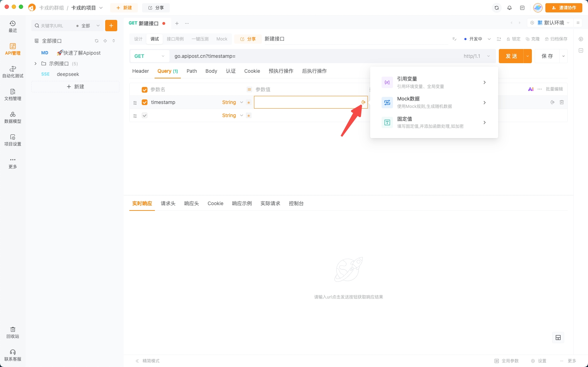Viewport: 588px width, 367px height.
Task: Toggle the select-all 参数名 checkbox
Action: click(x=145, y=90)
